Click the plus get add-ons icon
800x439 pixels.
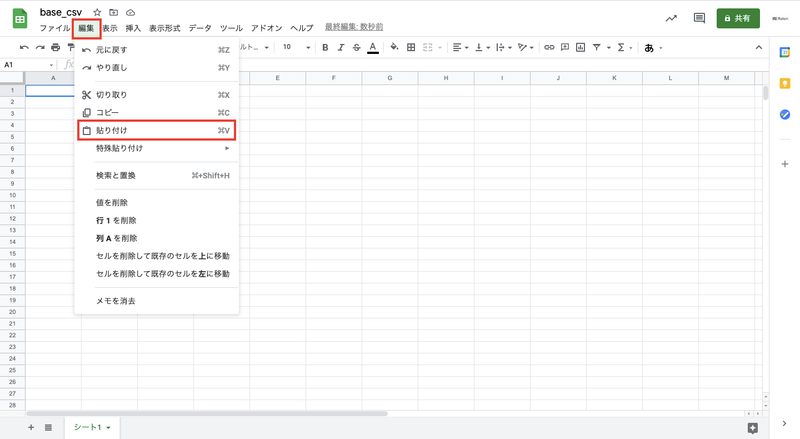pos(785,164)
